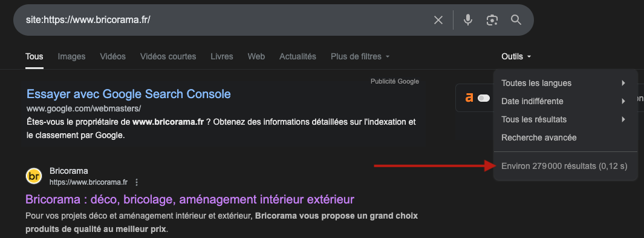Open the three-dot menu beside bricorama.fr URL

137,182
